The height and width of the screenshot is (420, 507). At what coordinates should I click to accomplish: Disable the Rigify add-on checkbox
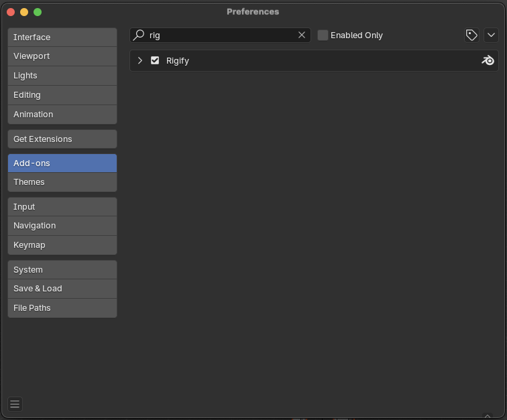coord(155,60)
